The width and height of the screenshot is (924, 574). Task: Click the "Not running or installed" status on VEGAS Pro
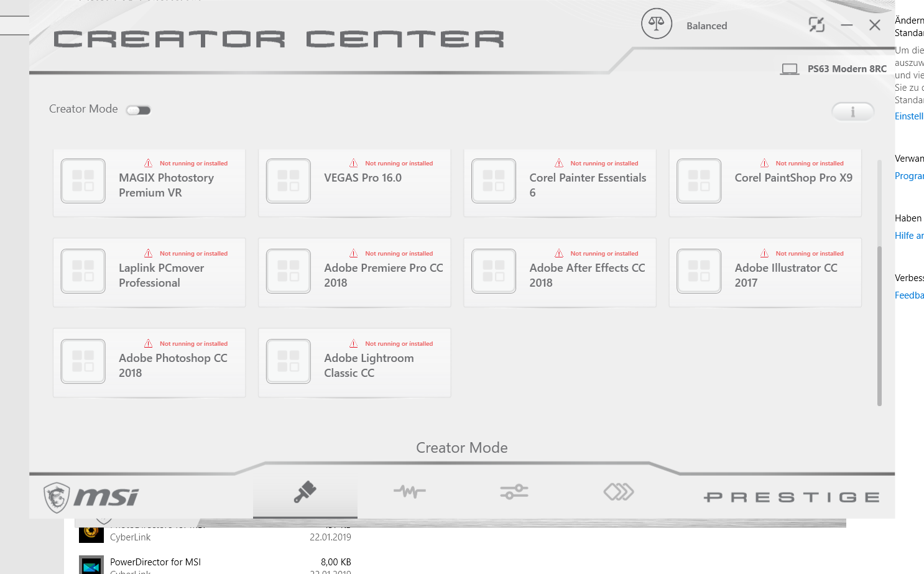[x=399, y=164]
